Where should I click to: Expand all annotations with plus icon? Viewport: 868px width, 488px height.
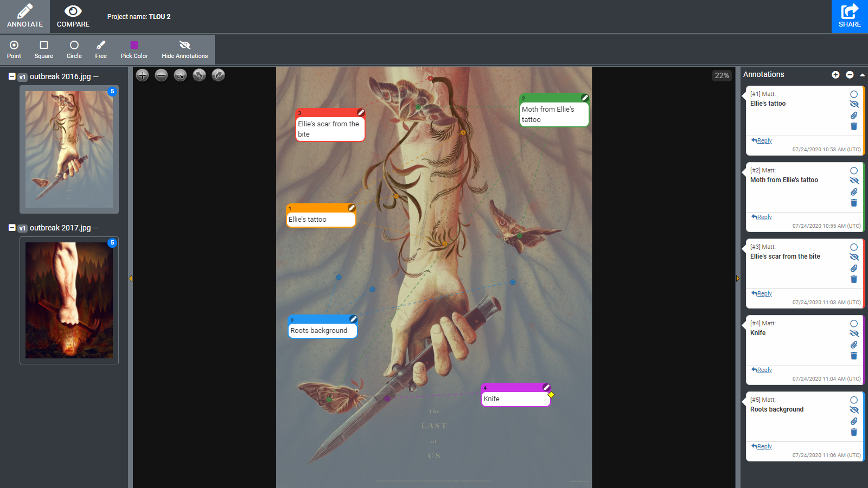pyautogui.click(x=835, y=75)
